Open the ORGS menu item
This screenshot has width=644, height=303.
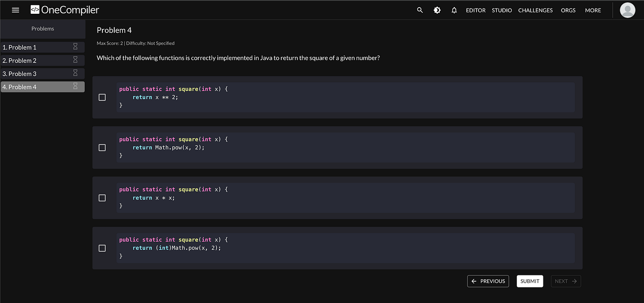point(568,10)
